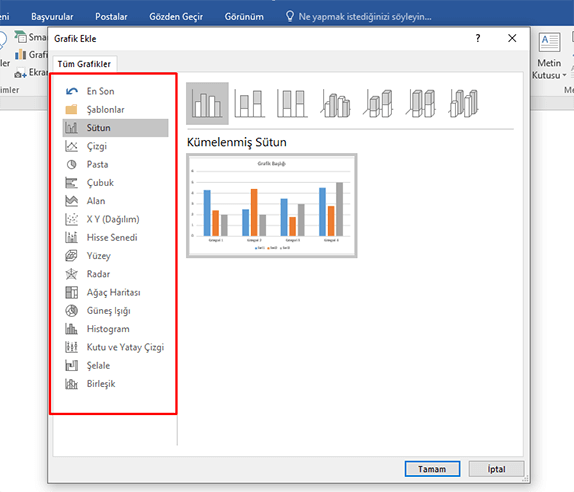The height and width of the screenshot is (492, 574).
Task: Click the Kutu ve Yatay Çizgi icon
Action: click(x=71, y=347)
